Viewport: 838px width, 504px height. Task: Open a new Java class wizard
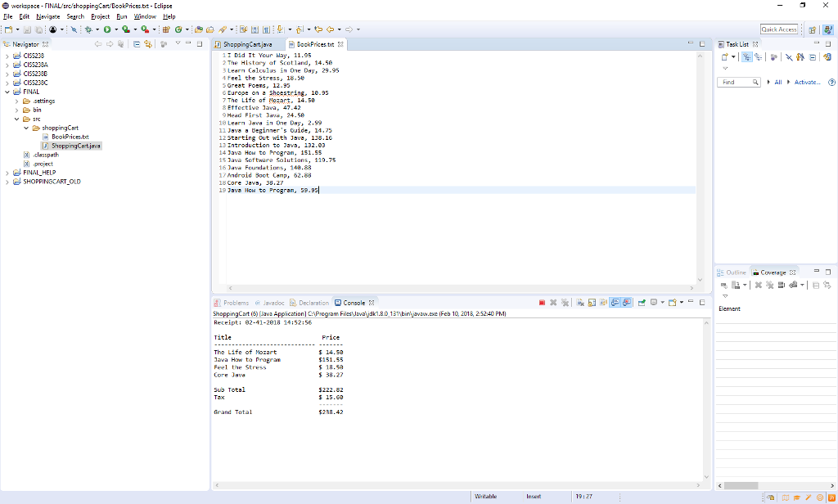coord(179,29)
